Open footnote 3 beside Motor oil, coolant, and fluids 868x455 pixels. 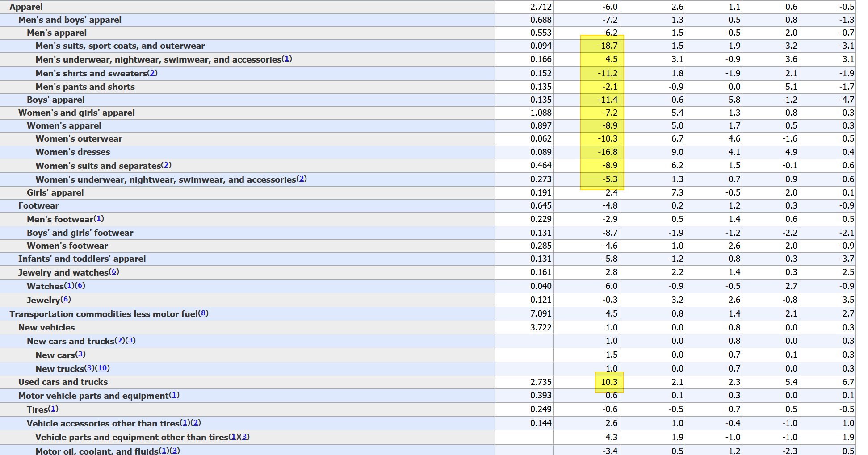175,451
